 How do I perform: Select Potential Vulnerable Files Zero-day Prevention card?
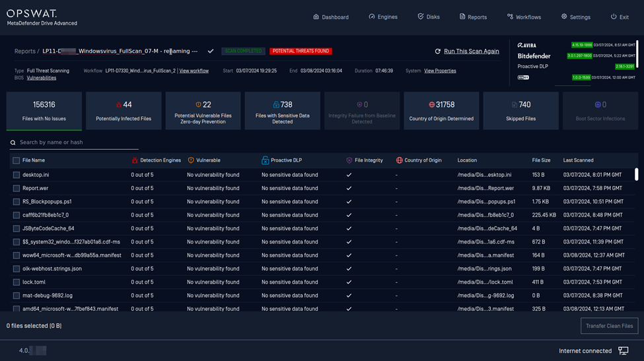203,111
